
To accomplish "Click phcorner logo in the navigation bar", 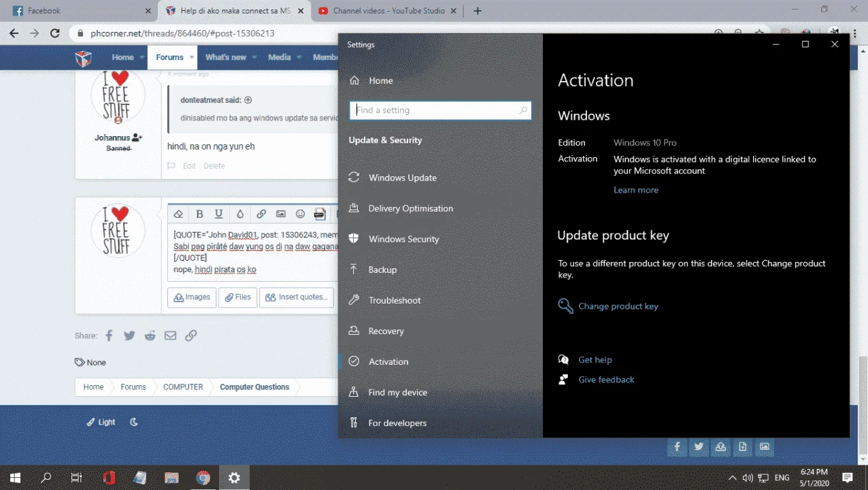I will 83,58.
